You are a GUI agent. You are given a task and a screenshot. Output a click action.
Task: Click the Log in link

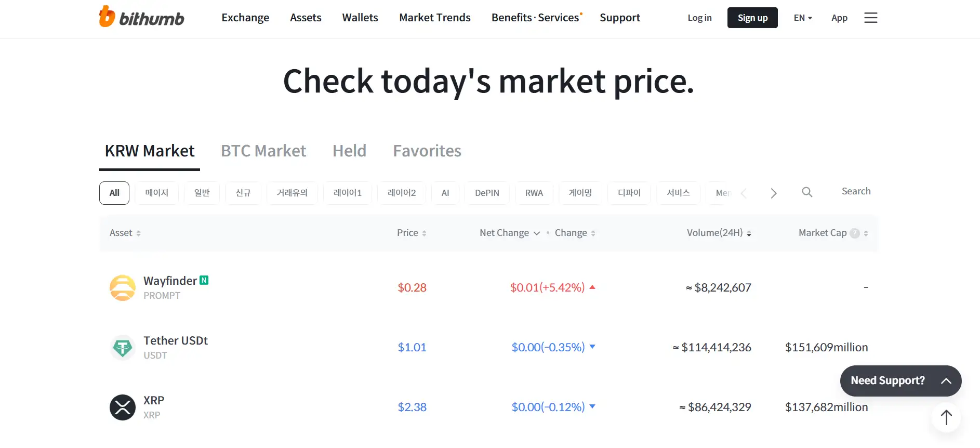click(x=699, y=18)
